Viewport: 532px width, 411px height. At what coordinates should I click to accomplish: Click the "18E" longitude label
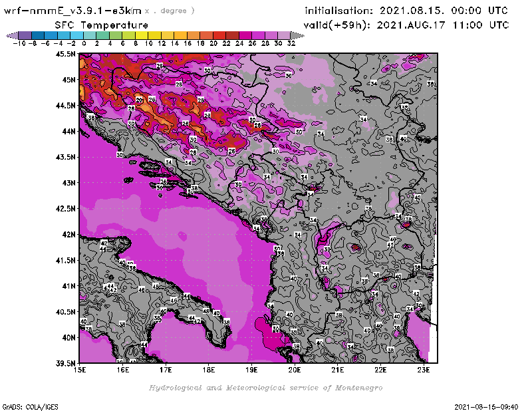209,370
